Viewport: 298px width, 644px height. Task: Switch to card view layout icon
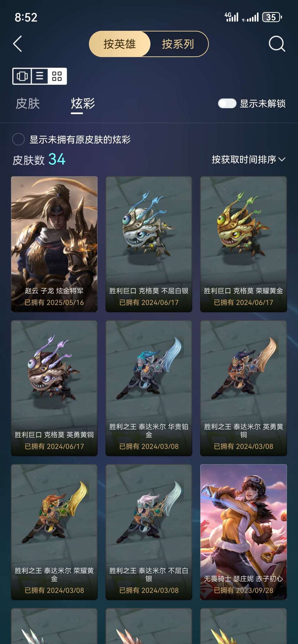click(22, 76)
